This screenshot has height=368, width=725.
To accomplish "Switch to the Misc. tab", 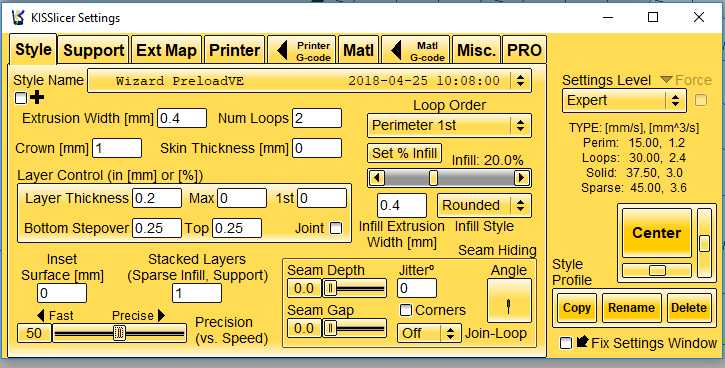I will tap(476, 50).
